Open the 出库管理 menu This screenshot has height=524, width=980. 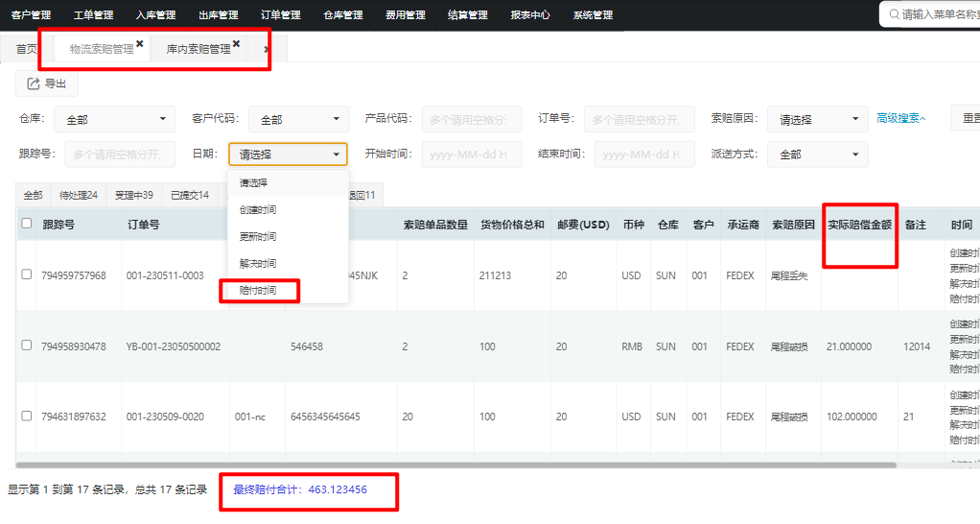[219, 14]
